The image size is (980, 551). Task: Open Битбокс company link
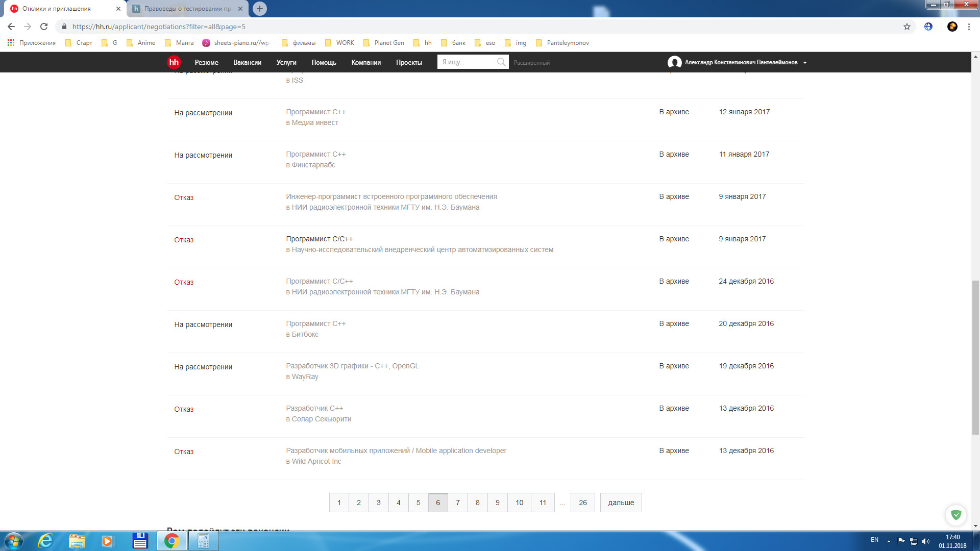305,334
